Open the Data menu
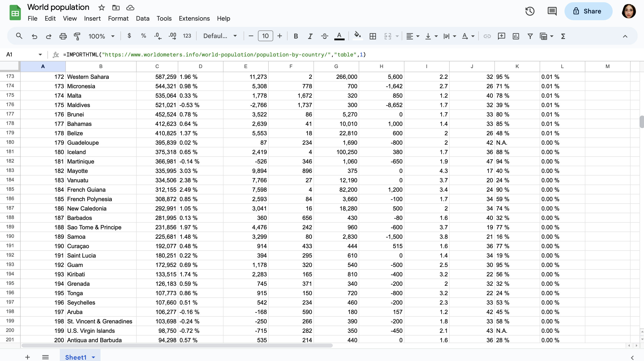 [142, 19]
